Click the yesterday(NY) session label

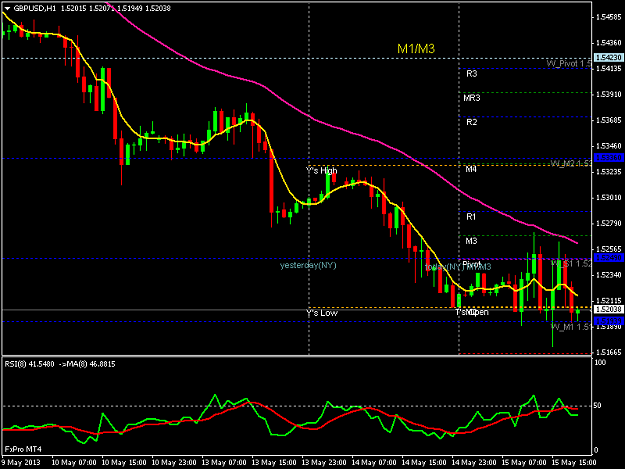tap(308, 265)
